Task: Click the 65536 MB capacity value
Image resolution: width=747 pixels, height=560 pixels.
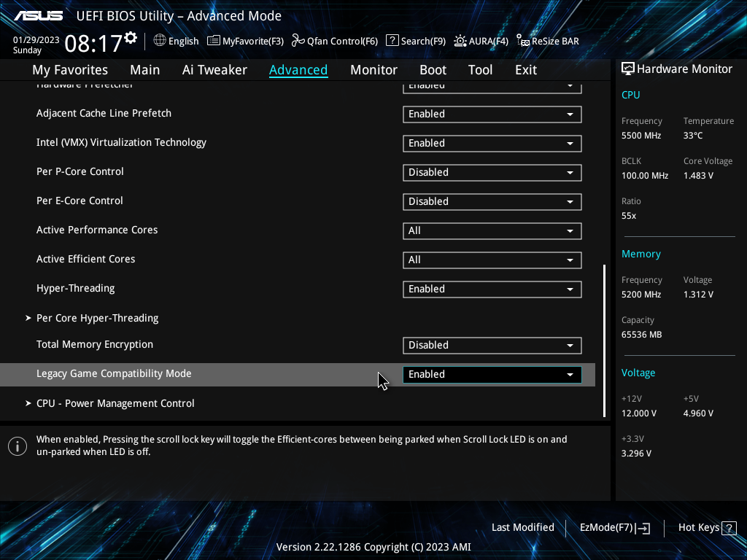Action: click(x=642, y=335)
